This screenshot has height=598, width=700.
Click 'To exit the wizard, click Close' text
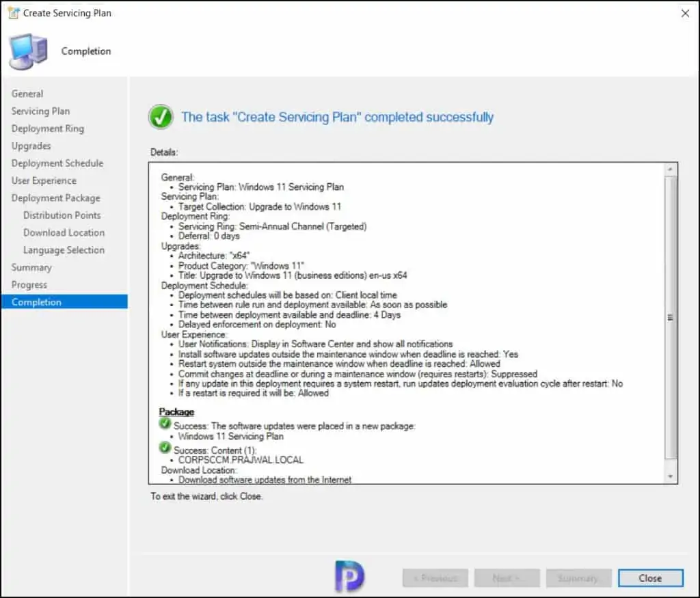pyautogui.click(x=206, y=496)
